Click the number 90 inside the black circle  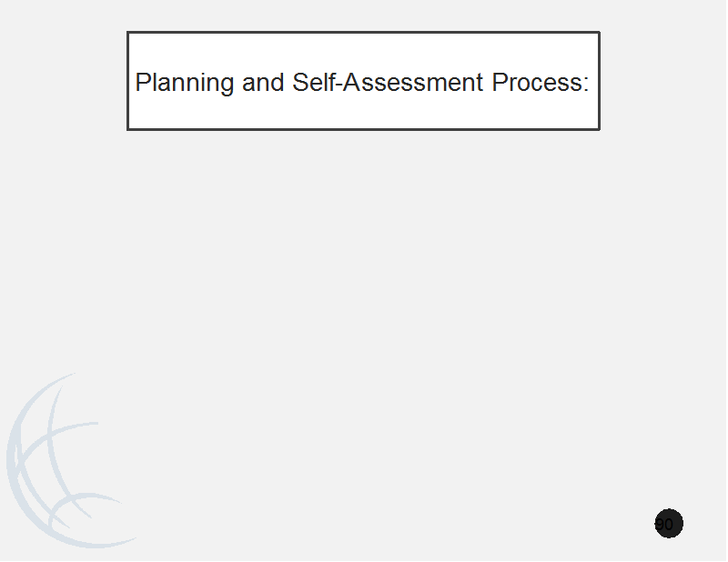coord(664,525)
